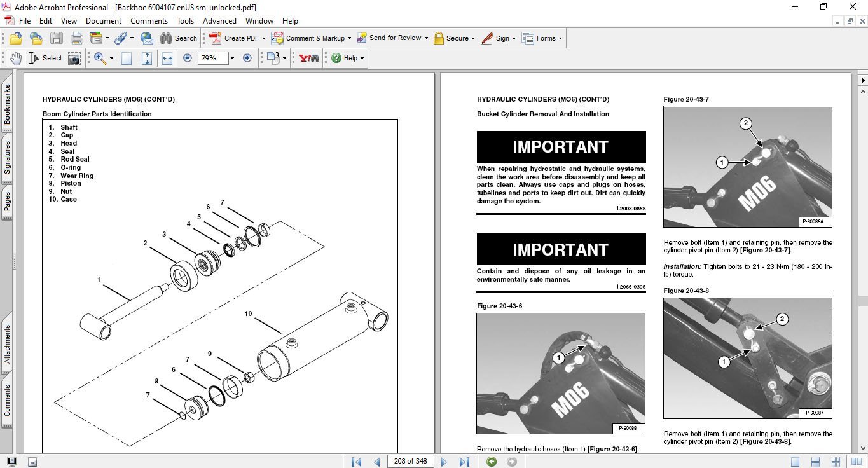Viewport: 868px width, 468px height.
Task: Expand the Secure dropdown
Action: pyautogui.click(x=454, y=38)
